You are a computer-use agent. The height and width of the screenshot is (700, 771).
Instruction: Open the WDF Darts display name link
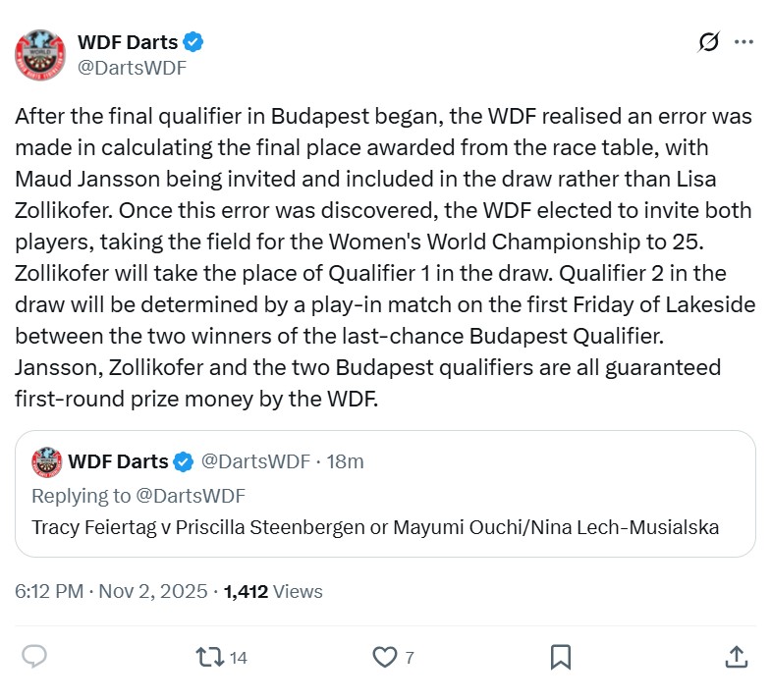coord(128,42)
